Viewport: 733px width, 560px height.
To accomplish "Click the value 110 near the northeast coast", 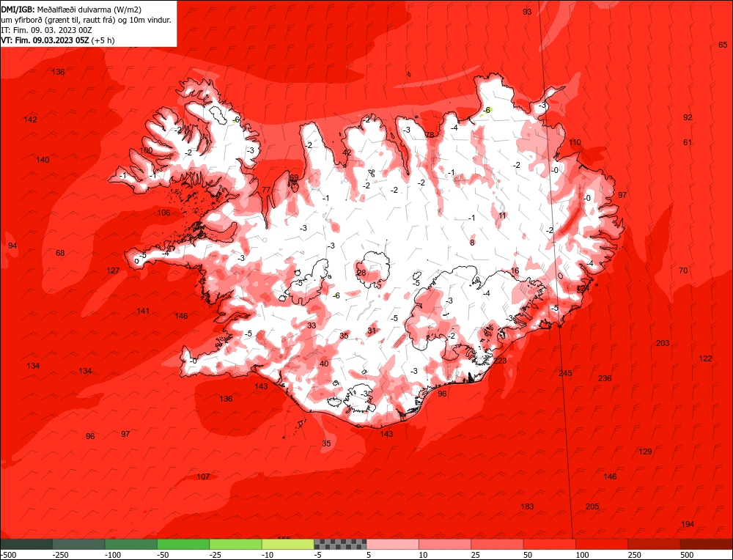I will 575,143.
